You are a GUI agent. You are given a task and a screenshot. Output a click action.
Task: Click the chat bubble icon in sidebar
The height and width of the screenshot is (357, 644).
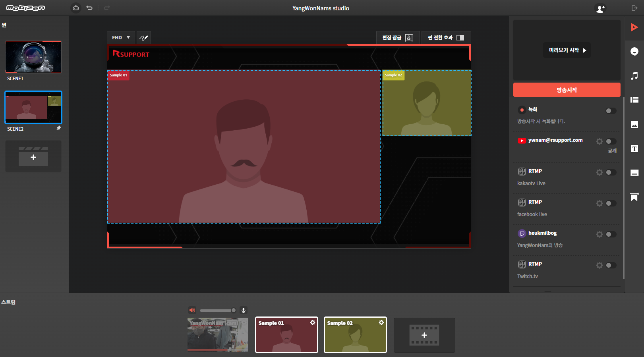click(634, 52)
